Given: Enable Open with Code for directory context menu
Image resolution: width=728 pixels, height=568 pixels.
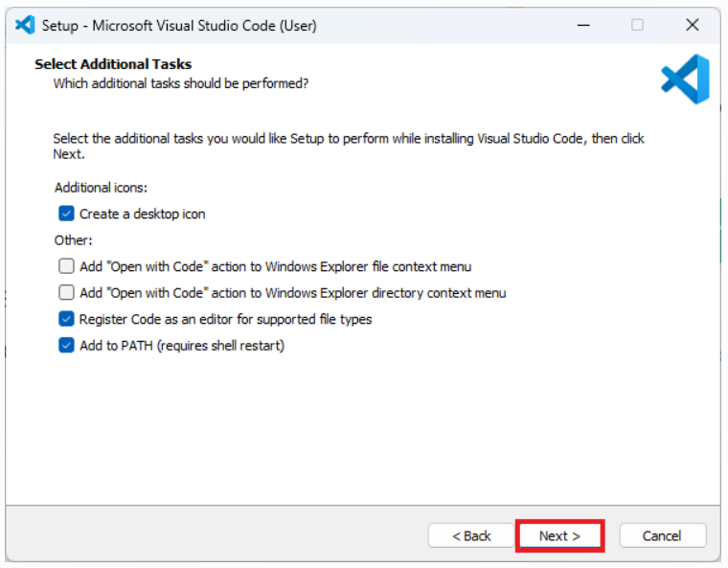Looking at the screenshot, I should [x=66, y=292].
